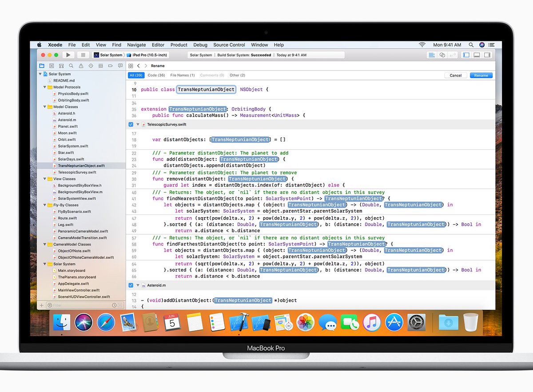
Task: Open the File menu
Action: click(72, 45)
